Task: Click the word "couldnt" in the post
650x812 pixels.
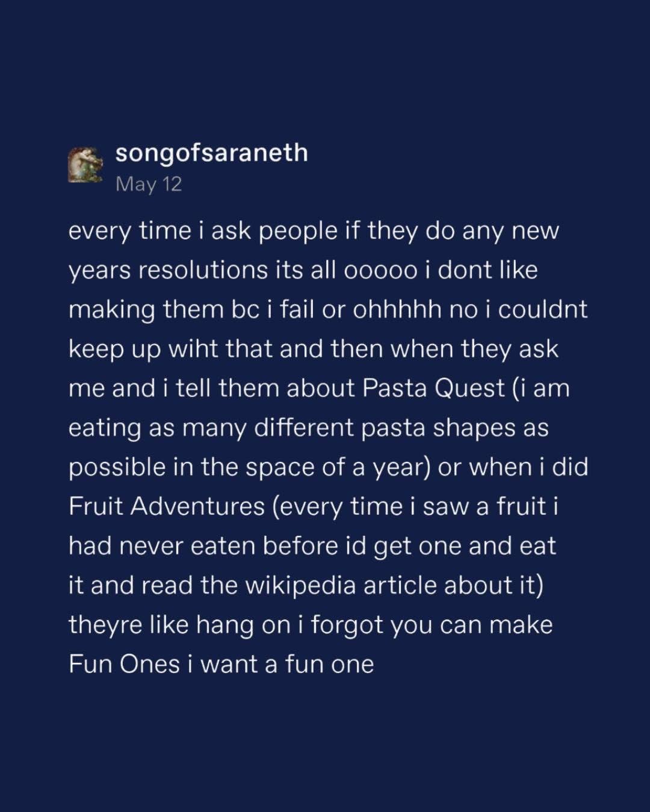Action: click(542, 309)
